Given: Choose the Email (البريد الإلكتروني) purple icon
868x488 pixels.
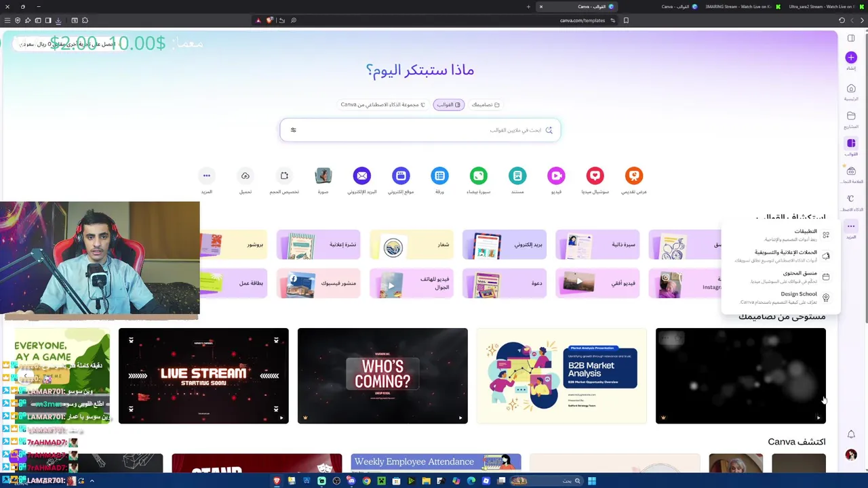Looking at the screenshot, I should [362, 176].
